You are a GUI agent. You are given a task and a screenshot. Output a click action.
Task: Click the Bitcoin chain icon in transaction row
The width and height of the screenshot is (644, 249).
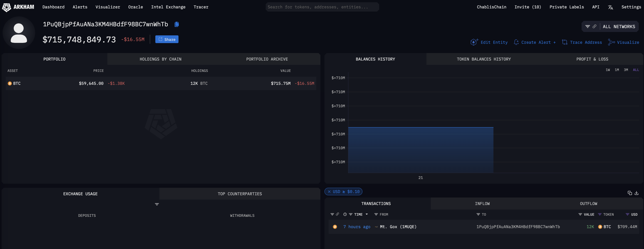point(335,227)
